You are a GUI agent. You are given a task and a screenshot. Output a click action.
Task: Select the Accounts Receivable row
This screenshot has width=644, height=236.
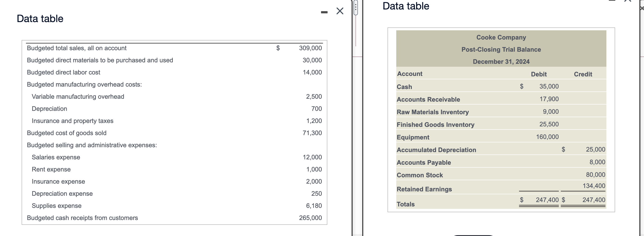428,99
